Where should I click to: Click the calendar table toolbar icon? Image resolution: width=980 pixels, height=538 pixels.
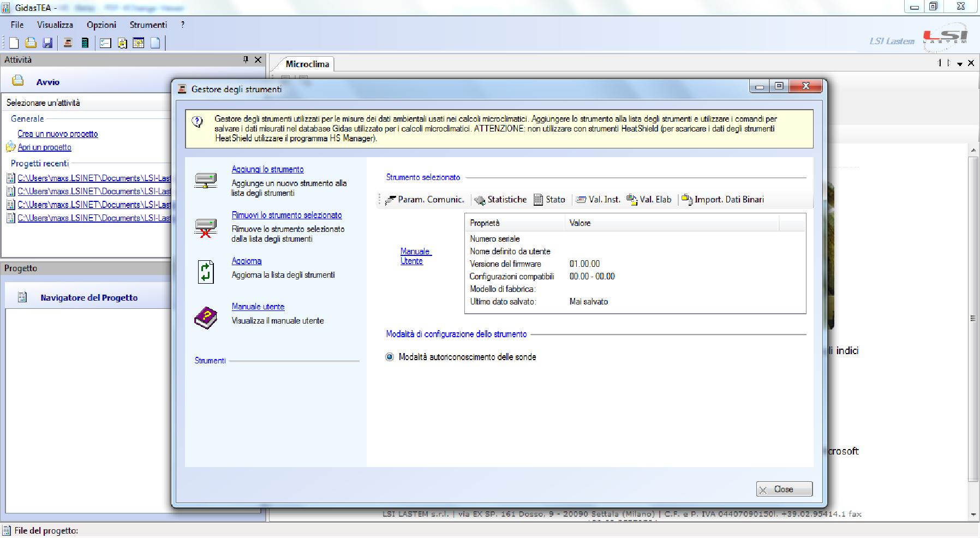[x=139, y=43]
